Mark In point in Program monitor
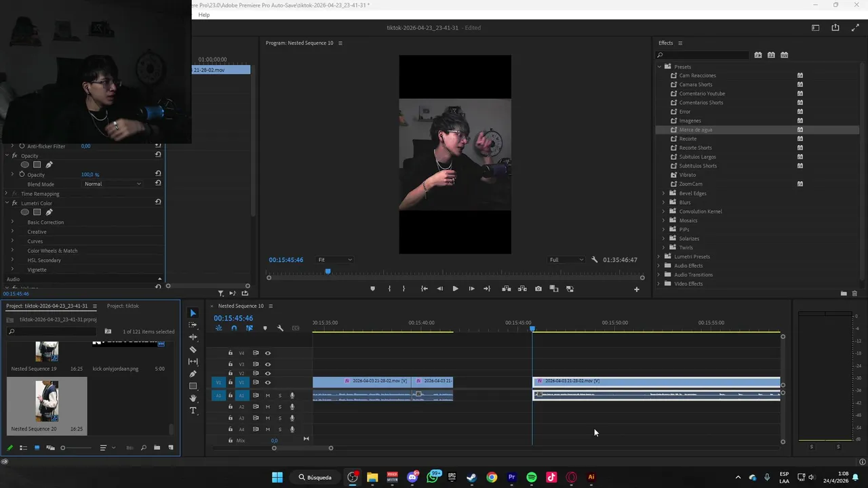The image size is (868, 488). click(x=389, y=289)
